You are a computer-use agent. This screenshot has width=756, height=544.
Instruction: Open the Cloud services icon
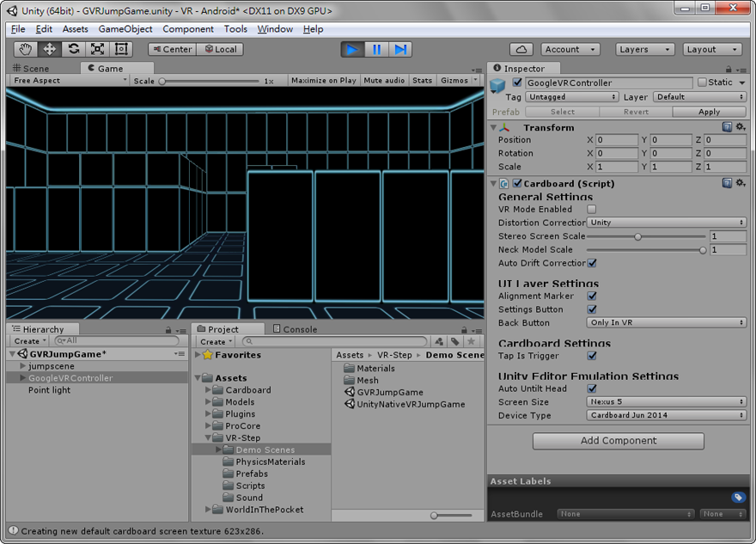point(521,49)
